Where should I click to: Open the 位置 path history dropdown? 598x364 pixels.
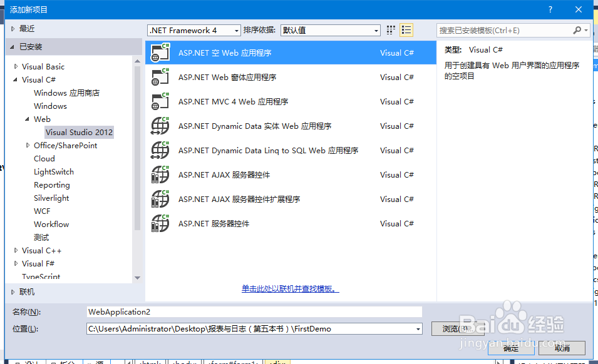[417, 328]
